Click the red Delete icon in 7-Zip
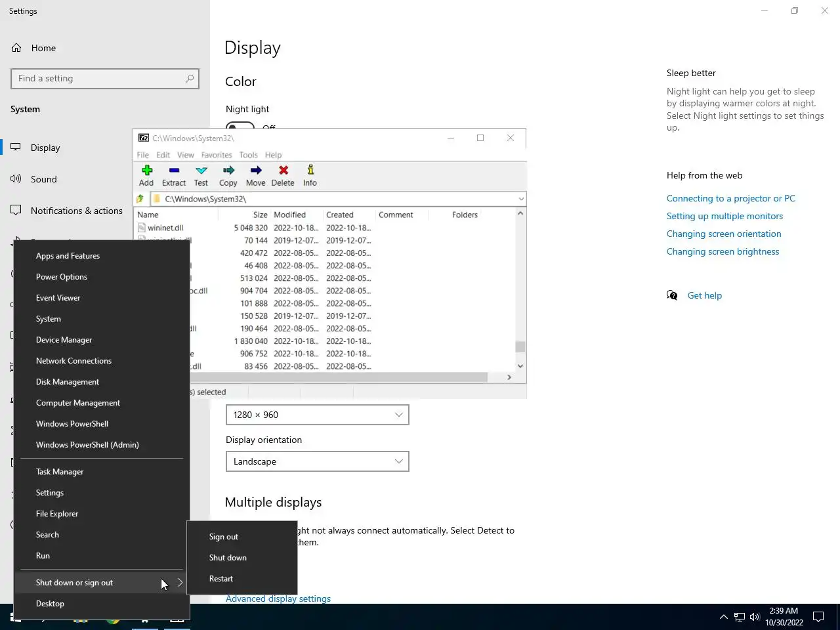This screenshot has height=630, width=840. click(x=283, y=171)
